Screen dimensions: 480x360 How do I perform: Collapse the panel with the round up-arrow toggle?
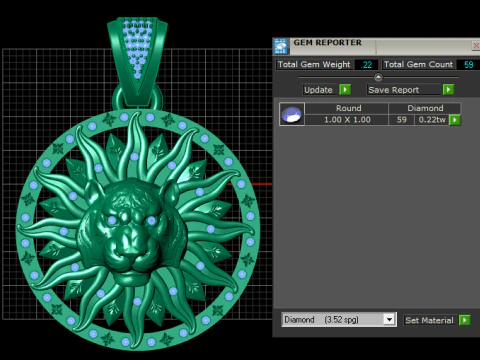378,77
